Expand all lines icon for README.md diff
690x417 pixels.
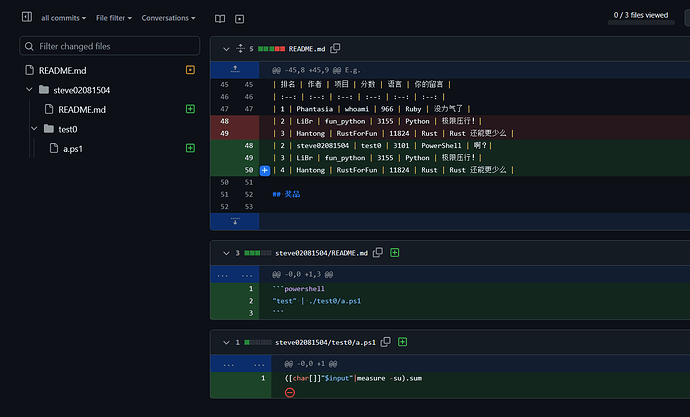pos(240,48)
